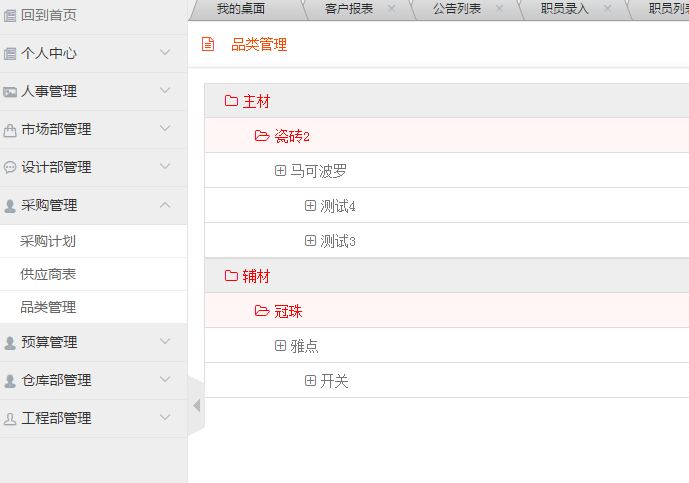The image size is (689, 483).
Task: Expand the 个人中心 menu chevron
Action: [165, 52]
